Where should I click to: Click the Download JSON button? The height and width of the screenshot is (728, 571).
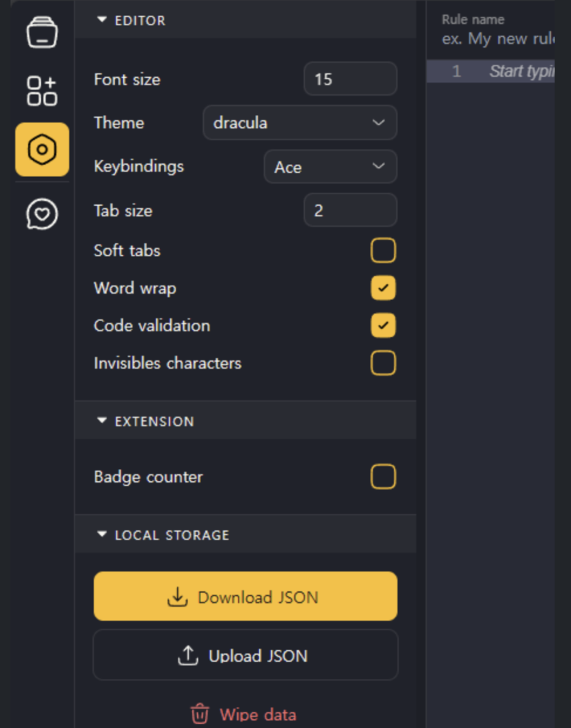245,597
